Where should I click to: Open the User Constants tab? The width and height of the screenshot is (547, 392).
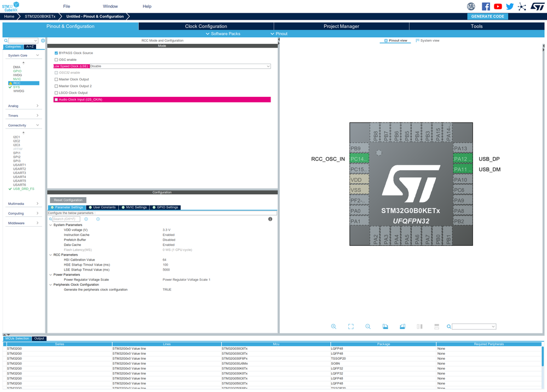[x=102, y=207]
